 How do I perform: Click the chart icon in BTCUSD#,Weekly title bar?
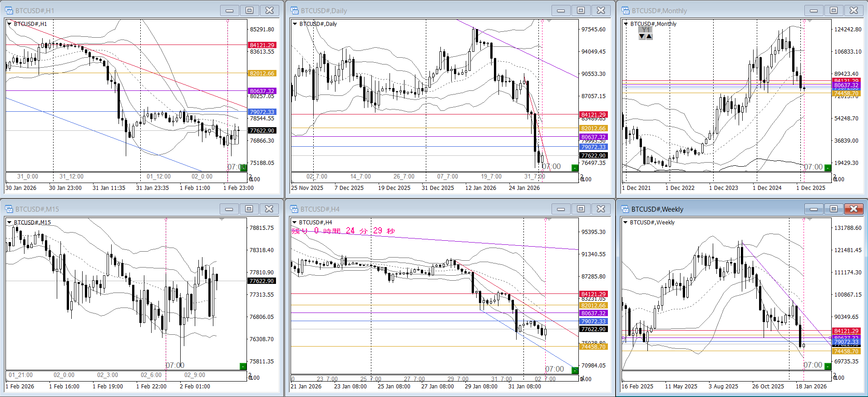626,209
